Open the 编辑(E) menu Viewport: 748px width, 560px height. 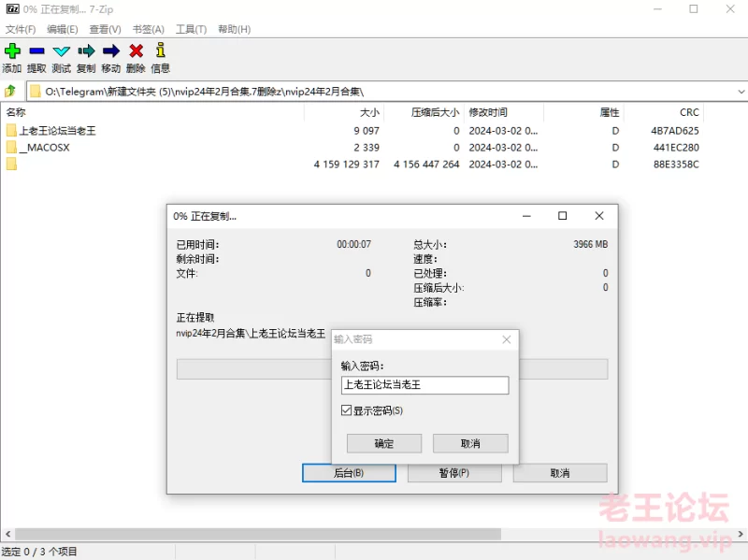(63, 29)
